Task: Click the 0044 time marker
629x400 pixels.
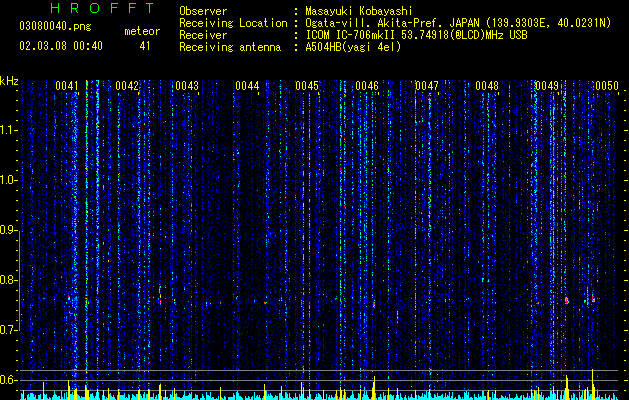Action: pyautogui.click(x=247, y=86)
